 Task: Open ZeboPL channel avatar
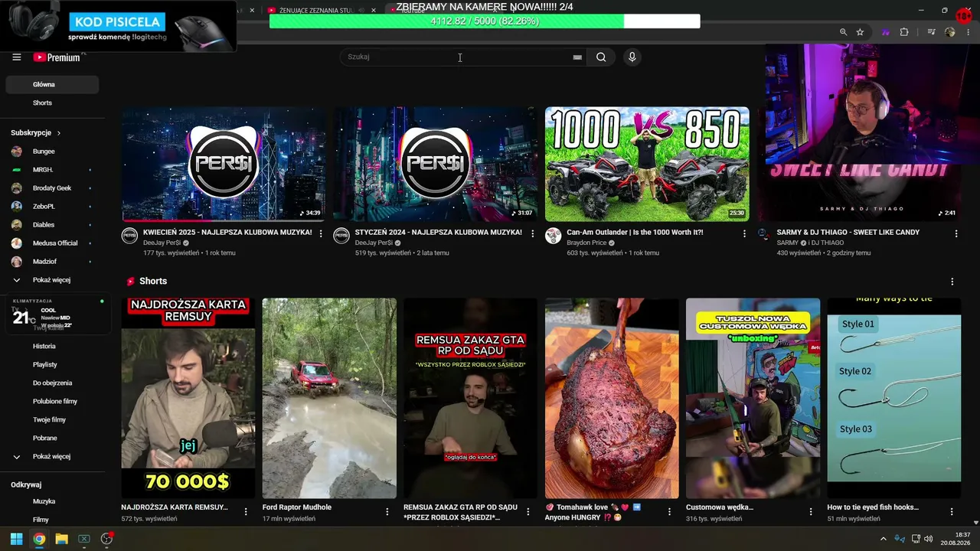pyautogui.click(x=17, y=207)
